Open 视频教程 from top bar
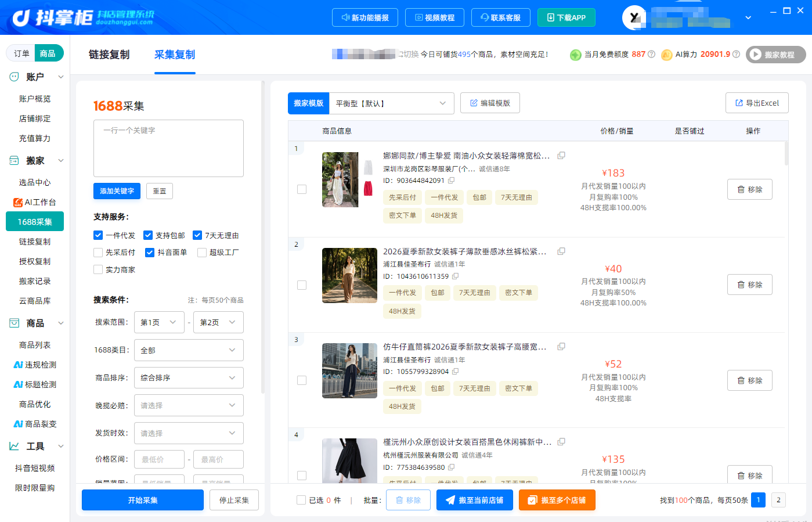 tap(435, 17)
